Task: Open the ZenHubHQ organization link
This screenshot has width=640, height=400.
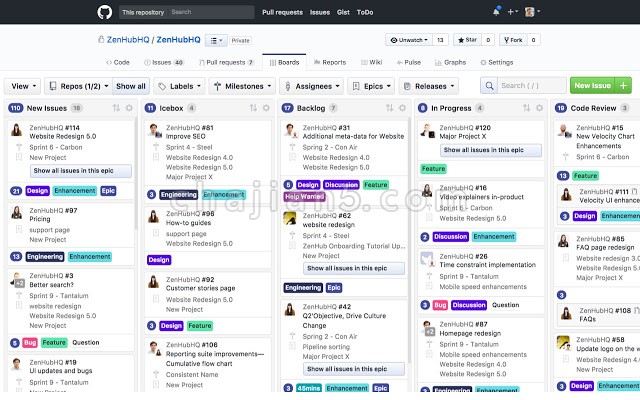Action: pos(128,40)
